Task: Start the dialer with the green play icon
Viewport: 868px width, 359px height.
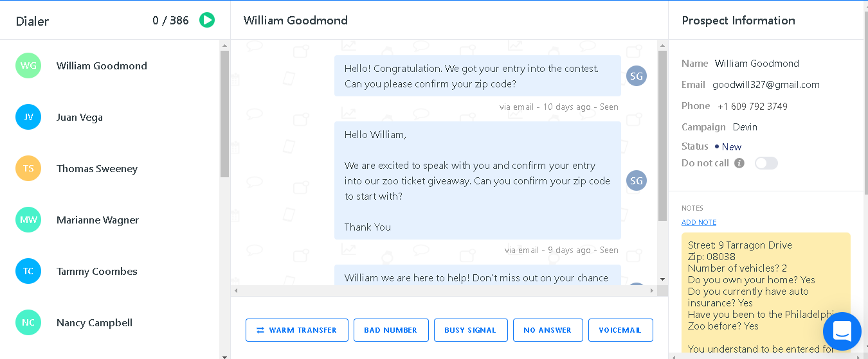Action: (x=207, y=20)
